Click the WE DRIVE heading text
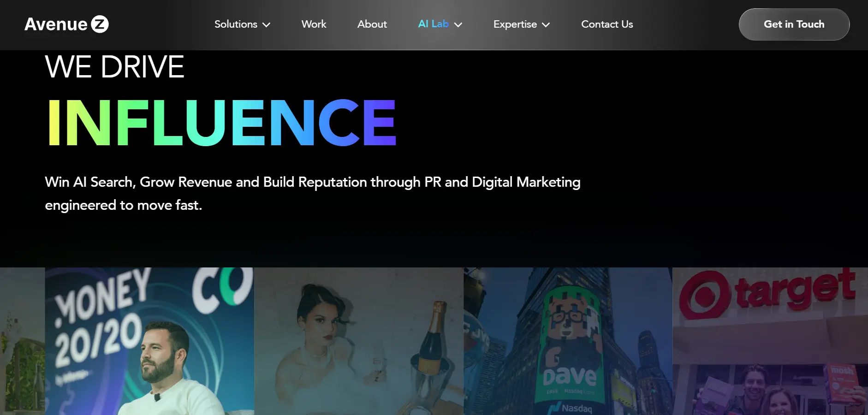The image size is (868, 415). pos(114,67)
